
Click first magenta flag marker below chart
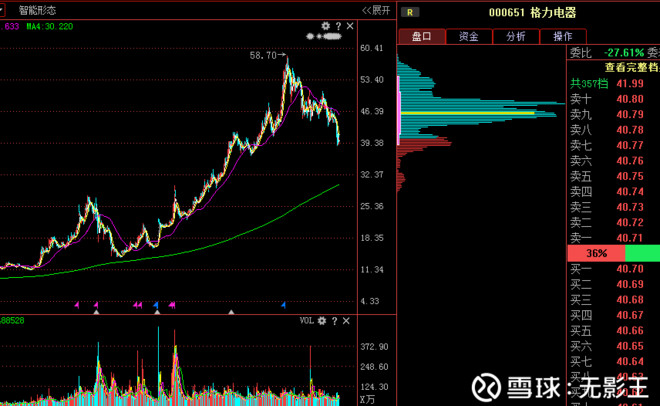(x=77, y=305)
